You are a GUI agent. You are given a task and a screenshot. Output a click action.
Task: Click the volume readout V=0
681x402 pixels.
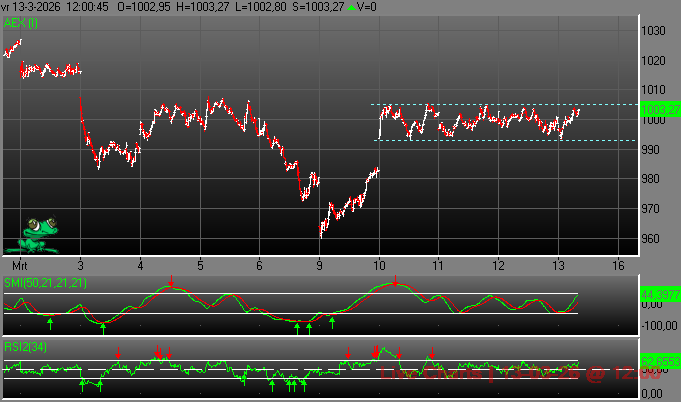(367, 7)
